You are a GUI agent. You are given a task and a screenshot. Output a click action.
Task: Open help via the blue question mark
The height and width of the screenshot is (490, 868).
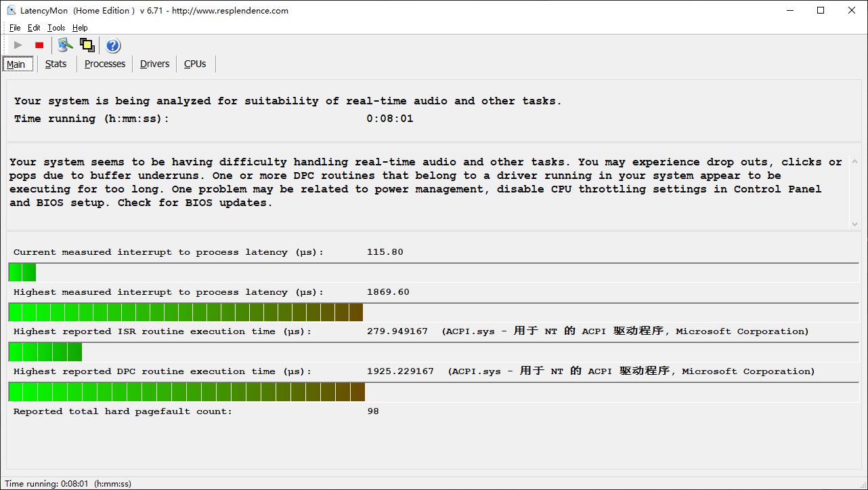(x=113, y=45)
